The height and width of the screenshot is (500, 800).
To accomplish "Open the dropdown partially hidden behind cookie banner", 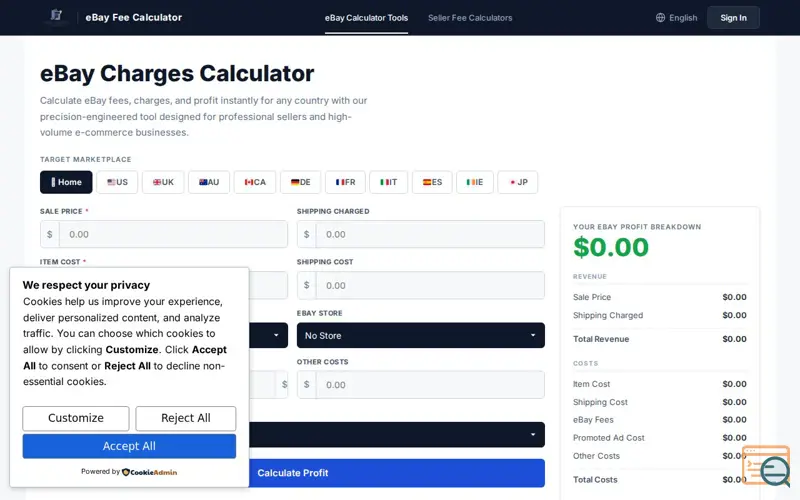I will [x=268, y=335].
